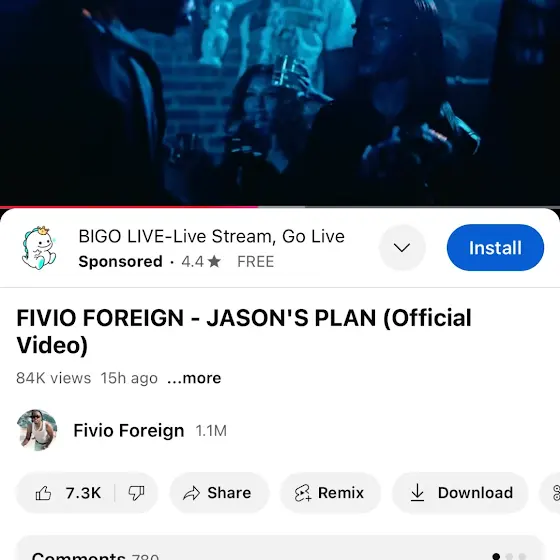Tap the partially visible clip button
560x560 pixels.
(552, 493)
